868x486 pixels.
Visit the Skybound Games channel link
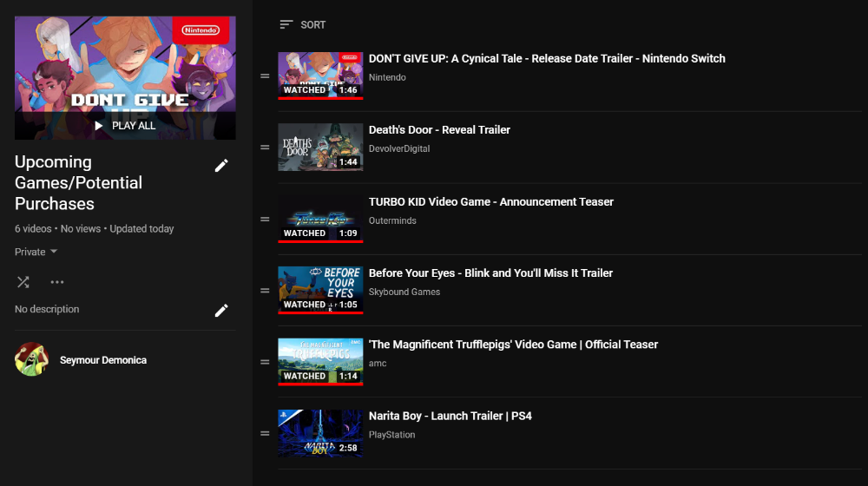click(404, 292)
